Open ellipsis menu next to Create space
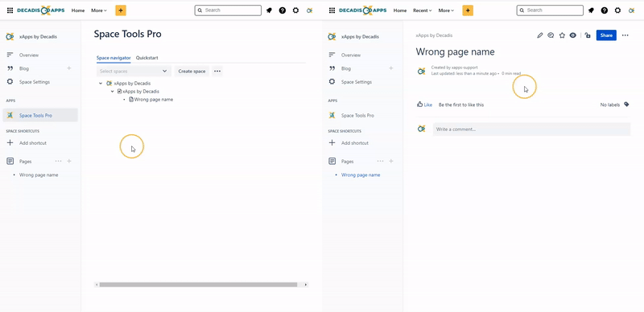 point(217,71)
